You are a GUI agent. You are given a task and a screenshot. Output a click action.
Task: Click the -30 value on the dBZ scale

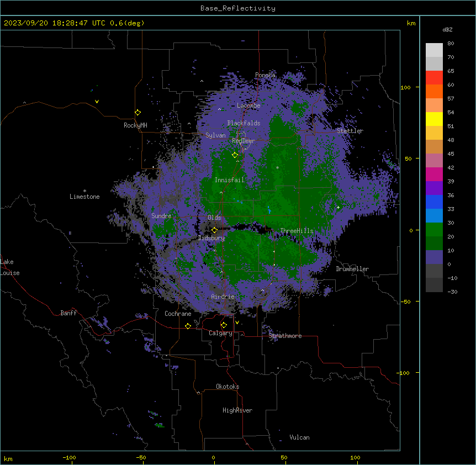pyautogui.click(x=452, y=292)
